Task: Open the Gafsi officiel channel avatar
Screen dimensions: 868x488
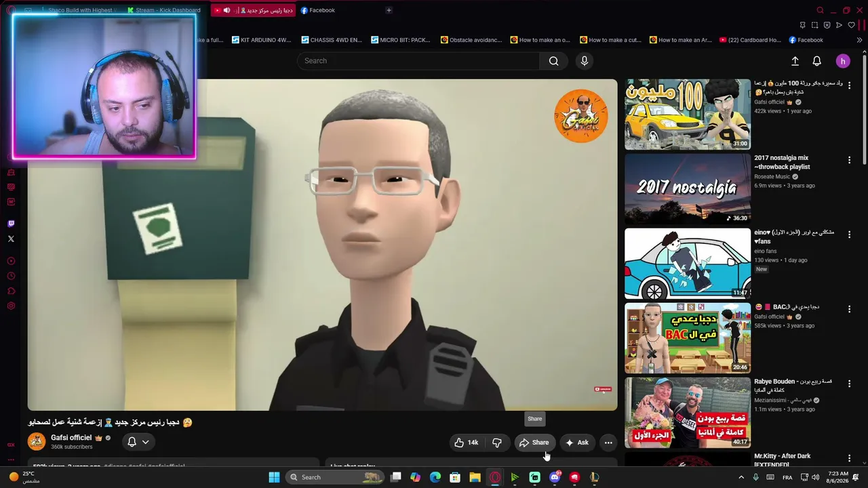Action: click(x=37, y=442)
